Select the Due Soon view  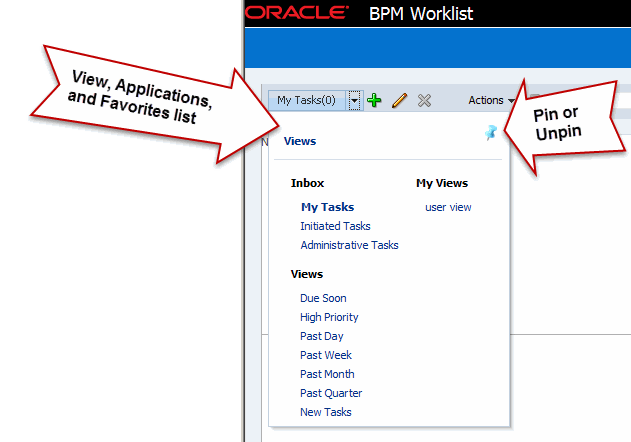coord(323,298)
